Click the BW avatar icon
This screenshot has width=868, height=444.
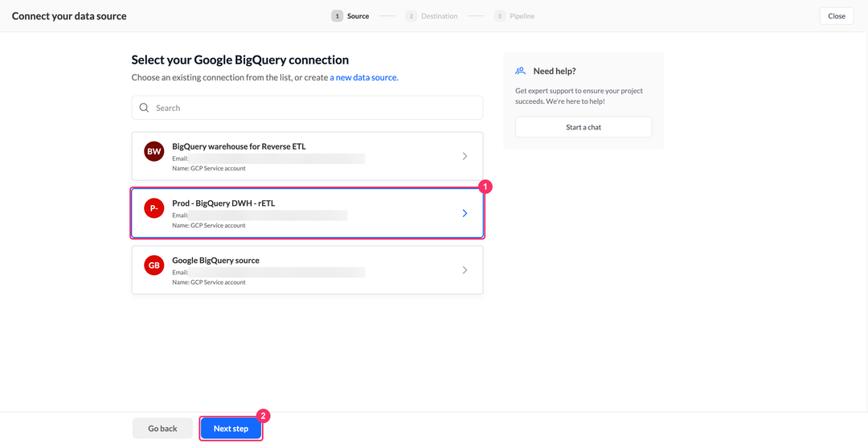point(154,151)
